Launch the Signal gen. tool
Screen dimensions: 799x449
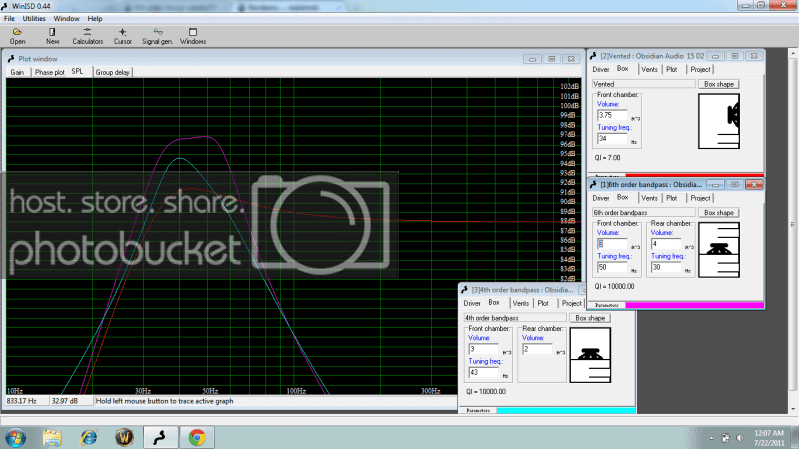coord(157,36)
